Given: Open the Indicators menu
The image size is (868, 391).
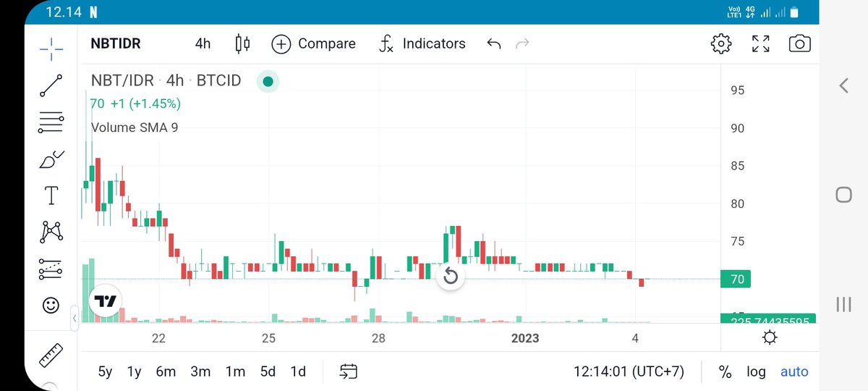Looking at the screenshot, I should click(422, 43).
